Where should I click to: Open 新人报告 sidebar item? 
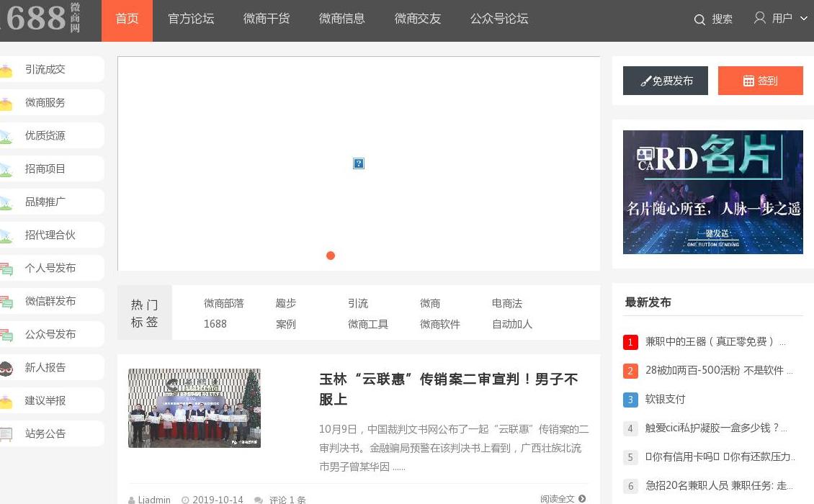click(x=45, y=368)
